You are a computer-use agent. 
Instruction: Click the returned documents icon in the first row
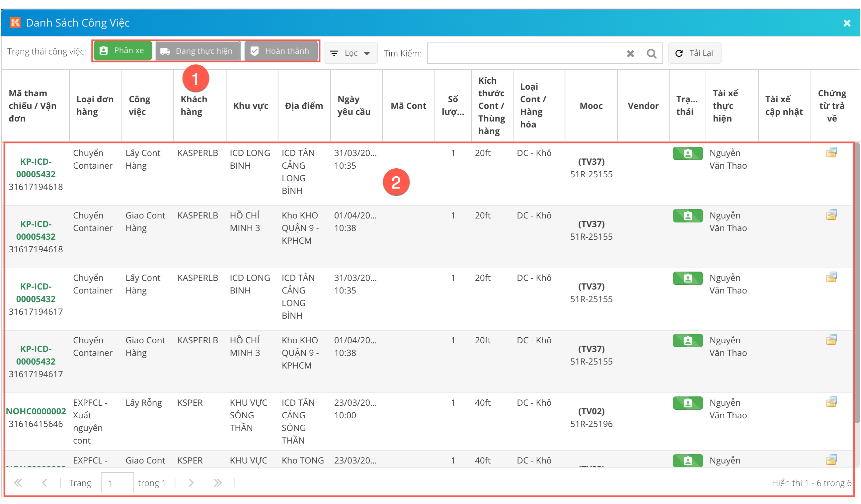831,152
